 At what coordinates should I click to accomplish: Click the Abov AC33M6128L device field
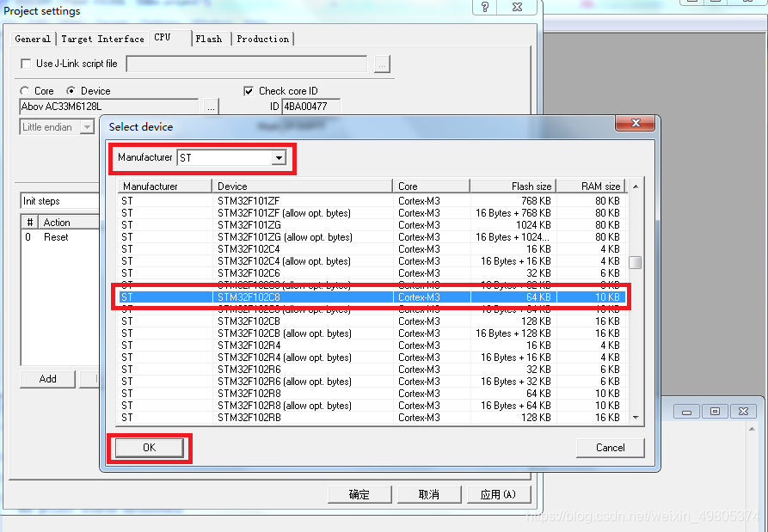[108, 107]
